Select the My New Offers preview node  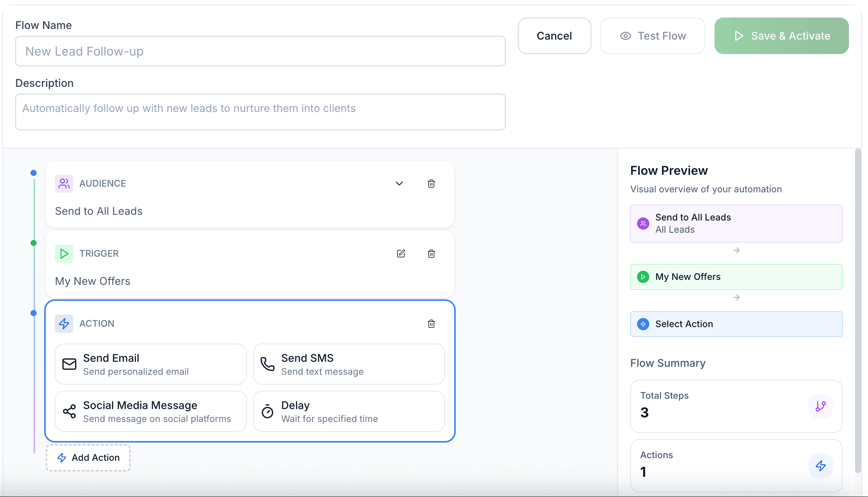(736, 277)
